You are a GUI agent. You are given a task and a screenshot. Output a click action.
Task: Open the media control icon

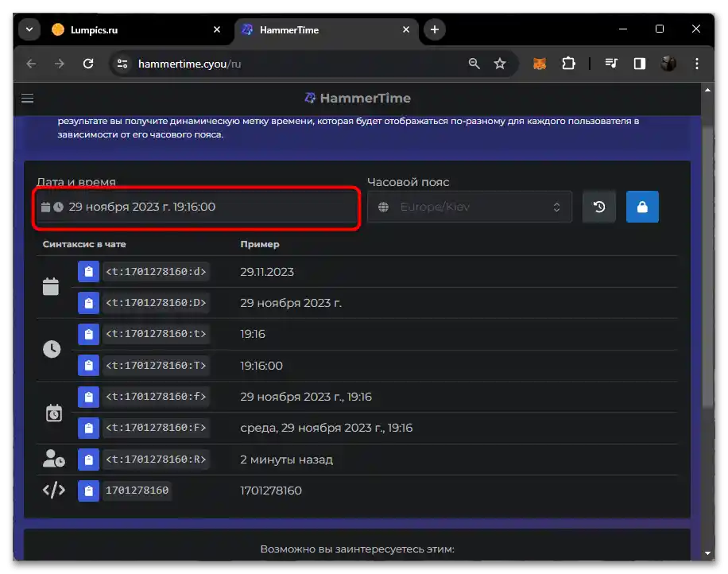click(611, 64)
